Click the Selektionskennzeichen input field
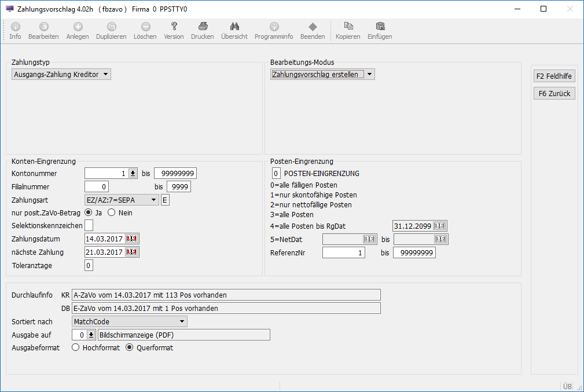 click(89, 225)
